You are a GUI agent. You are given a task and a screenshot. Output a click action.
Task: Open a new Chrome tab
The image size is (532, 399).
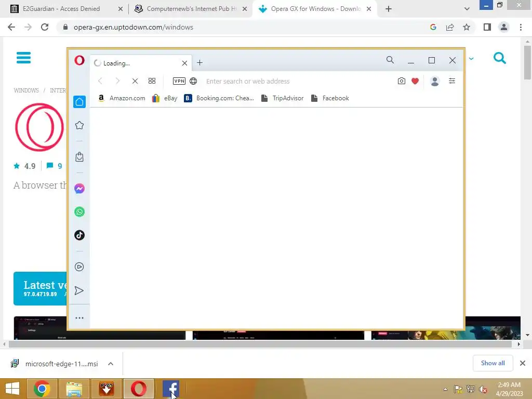[x=389, y=9]
